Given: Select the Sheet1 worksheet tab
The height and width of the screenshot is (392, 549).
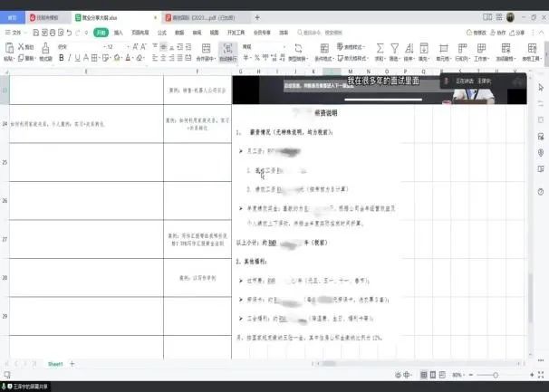Looking at the screenshot, I should tap(55, 363).
